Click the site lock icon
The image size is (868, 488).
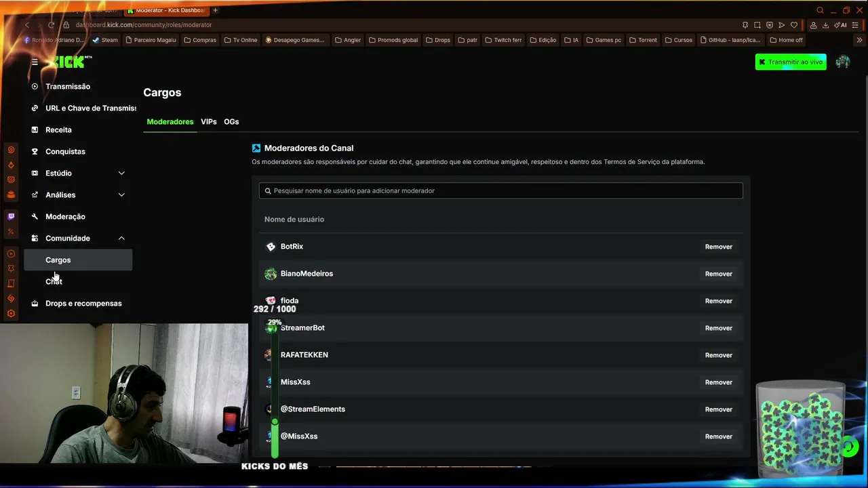(x=66, y=25)
